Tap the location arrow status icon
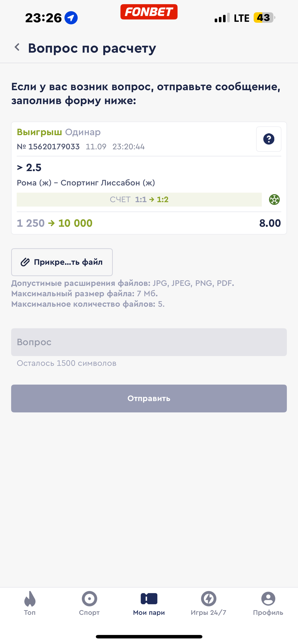This screenshot has width=298, height=644. pyautogui.click(x=71, y=18)
